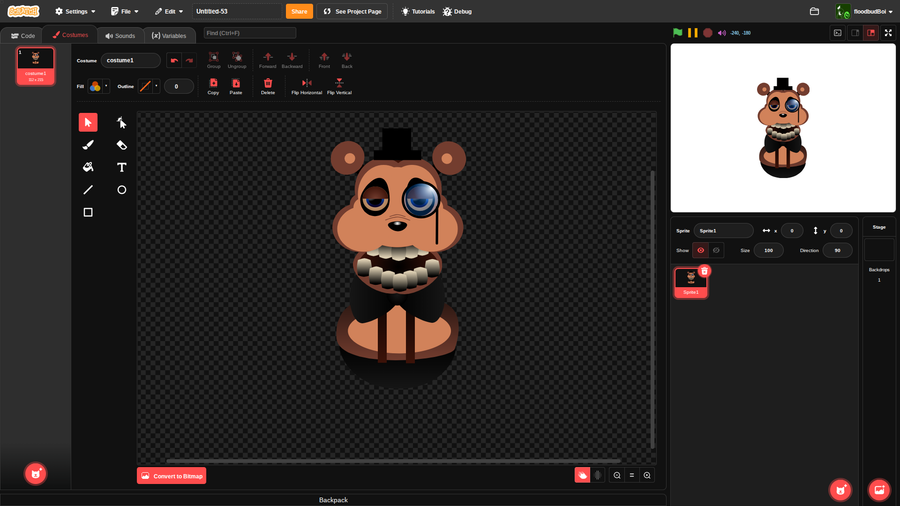Image resolution: width=900 pixels, height=506 pixels.
Task: Select the Rectangle tool
Action: click(x=88, y=212)
